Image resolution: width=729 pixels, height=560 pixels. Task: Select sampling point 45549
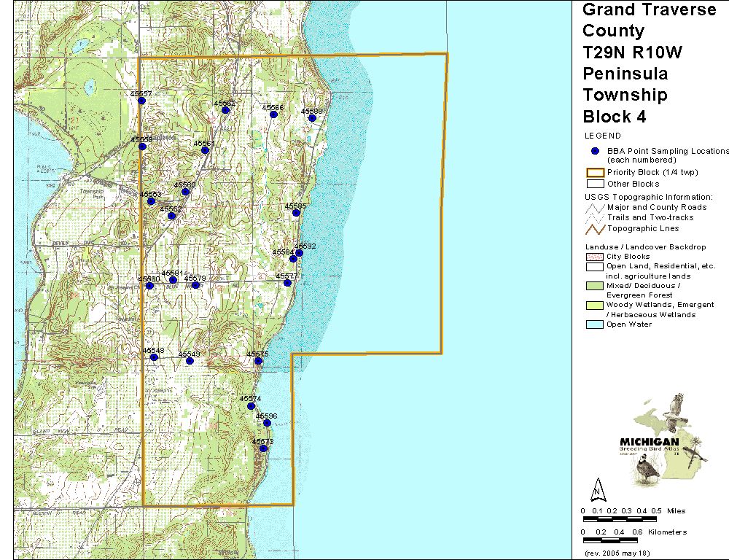(190, 361)
